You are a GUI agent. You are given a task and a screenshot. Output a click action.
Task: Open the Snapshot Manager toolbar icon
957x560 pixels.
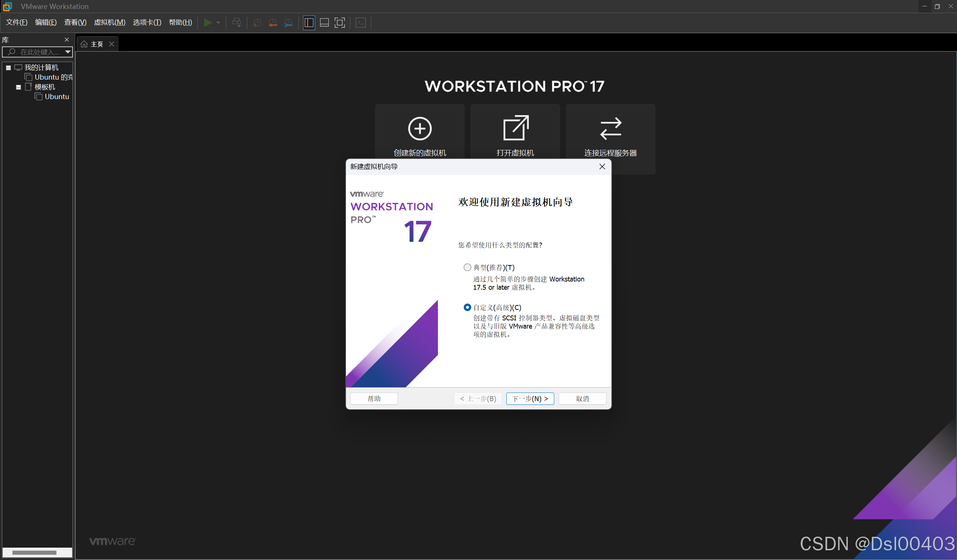coord(288,23)
